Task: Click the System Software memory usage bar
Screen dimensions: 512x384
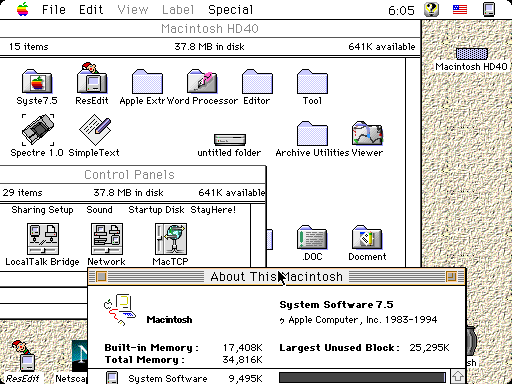Action: point(362,378)
